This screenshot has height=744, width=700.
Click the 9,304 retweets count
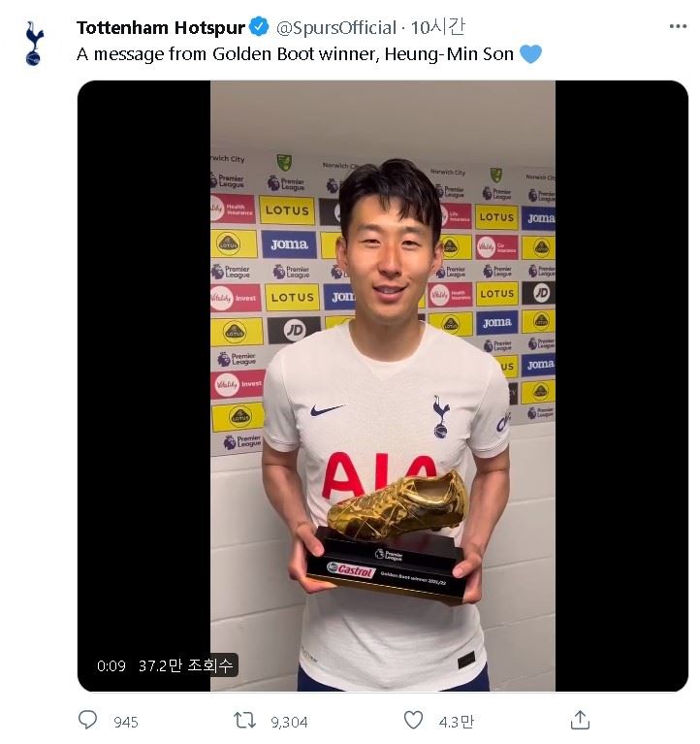(289, 722)
